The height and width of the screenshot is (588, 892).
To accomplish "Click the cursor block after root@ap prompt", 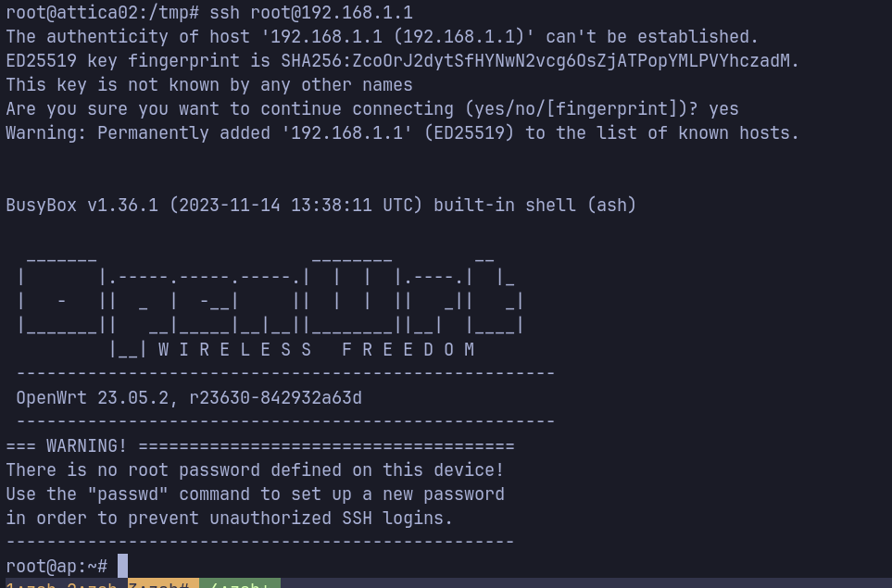I will click(122, 565).
